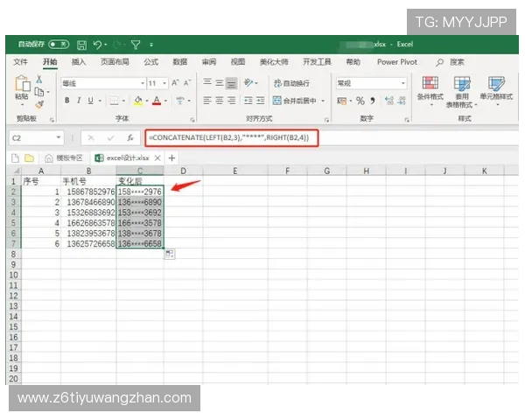Image resolution: width=525 pixels, height=420 pixels.
Task: Click the Comma Style icon
Action: tap(373, 100)
